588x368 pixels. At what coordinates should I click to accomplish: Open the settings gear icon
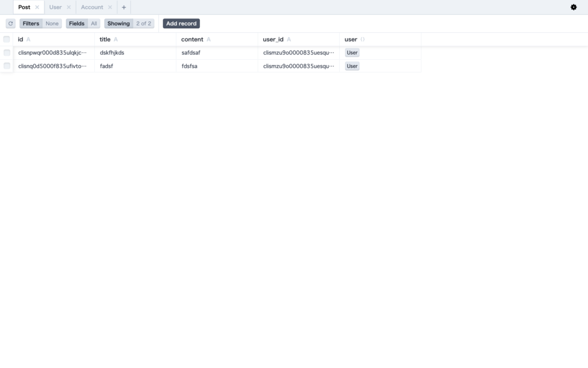tap(573, 7)
